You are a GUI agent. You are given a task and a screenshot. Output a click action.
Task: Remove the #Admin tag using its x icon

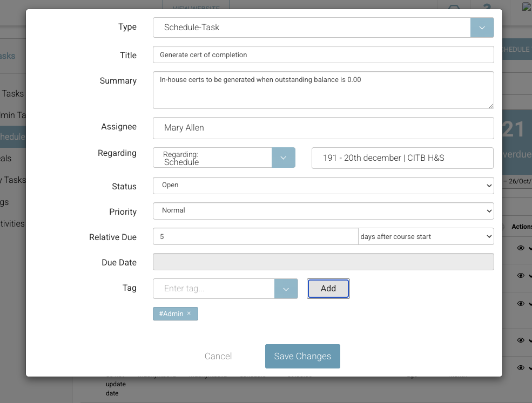(x=189, y=313)
